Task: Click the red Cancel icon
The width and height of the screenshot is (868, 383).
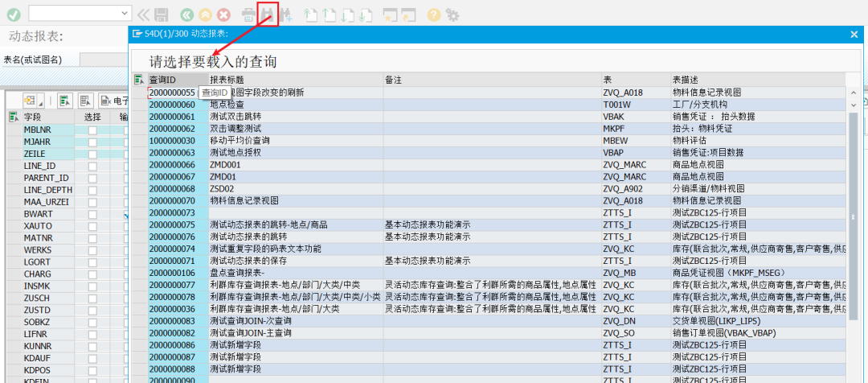Action: tap(223, 15)
